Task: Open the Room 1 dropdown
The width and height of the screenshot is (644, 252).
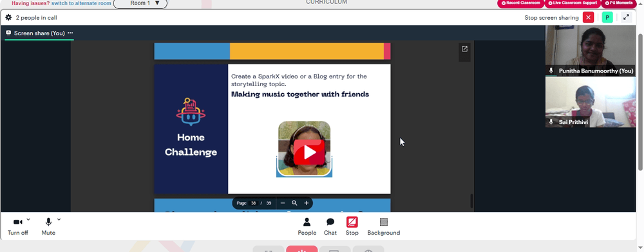Action: click(140, 3)
